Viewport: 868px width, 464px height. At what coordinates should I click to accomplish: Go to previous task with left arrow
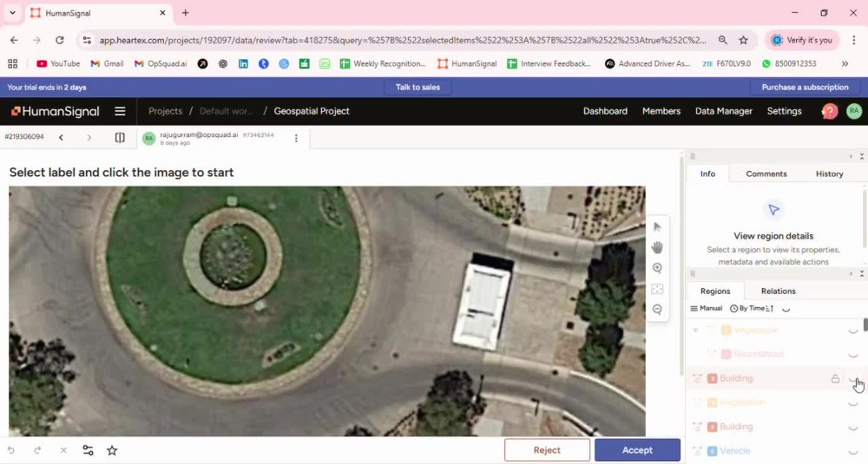pyautogui.click(x=61, y=137)
